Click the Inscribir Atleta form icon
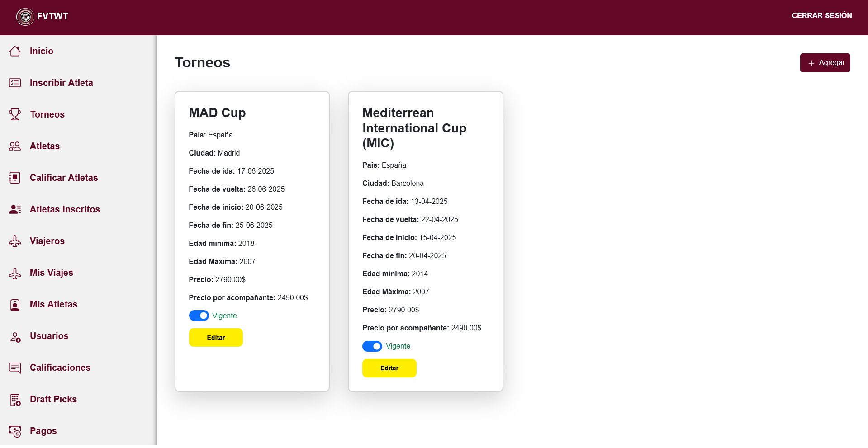This screenshot has width=868, height=448. pyautogui.click(x=15, y=83)
